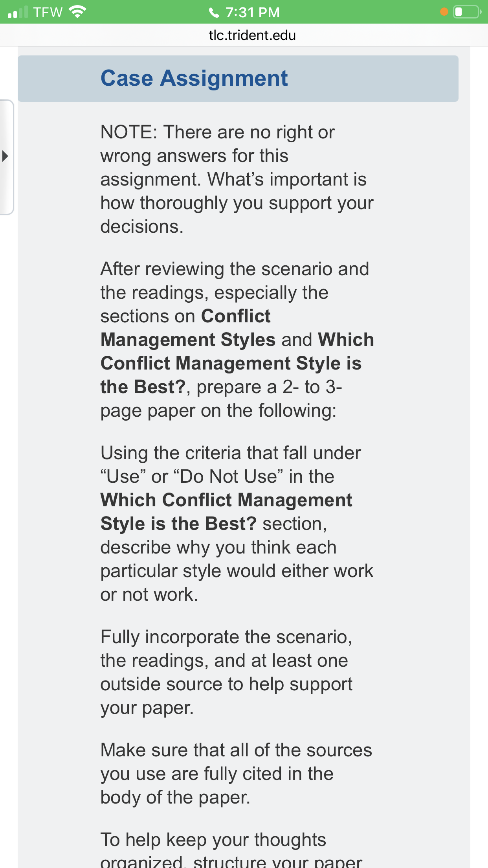488x868 pixels.
Task: Tap the Wi-Fi status icon
Action: [77, 12]
